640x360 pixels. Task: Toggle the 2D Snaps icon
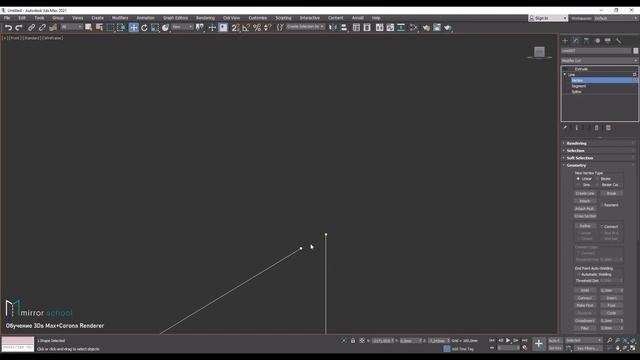coord(235,28)
